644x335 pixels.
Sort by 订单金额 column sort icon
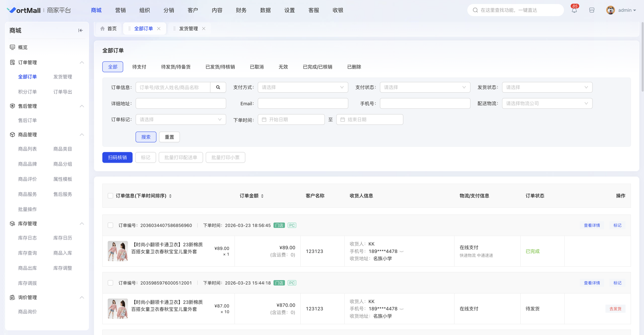point(262,196)
